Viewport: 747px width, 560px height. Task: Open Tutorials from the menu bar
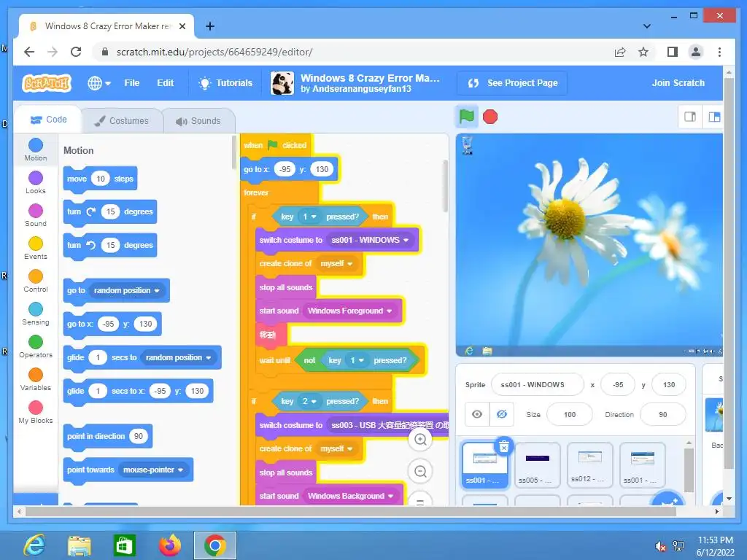[225, 83]
